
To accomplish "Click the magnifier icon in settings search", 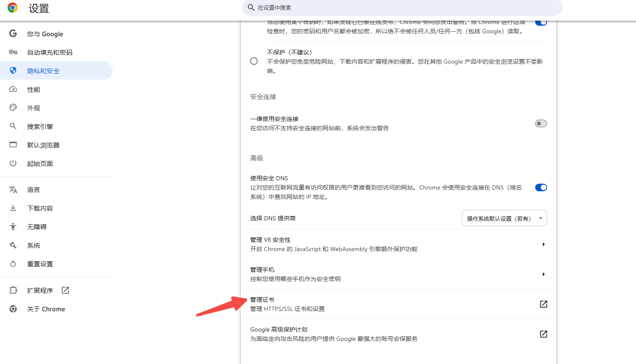I will pos(251,8).
